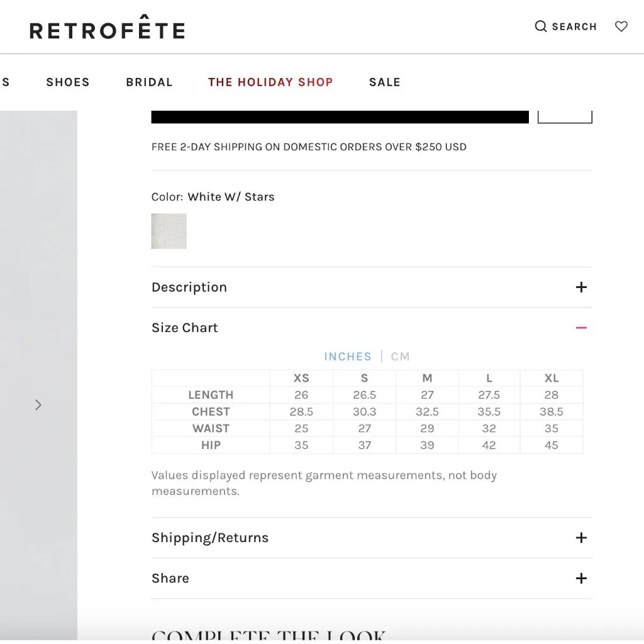Open the Sale menu item
The width and height of the screenshot is (644, 644).
click(x=384, y=82)
